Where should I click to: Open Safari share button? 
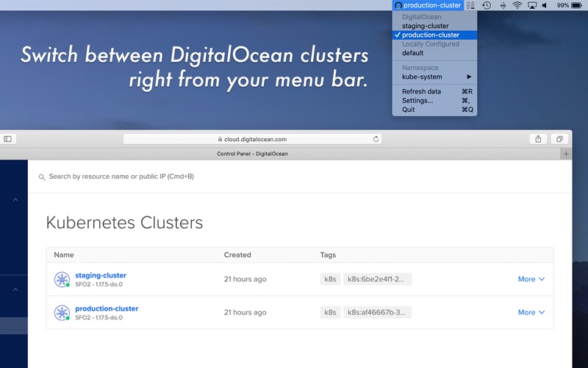[x=538, y=139]
